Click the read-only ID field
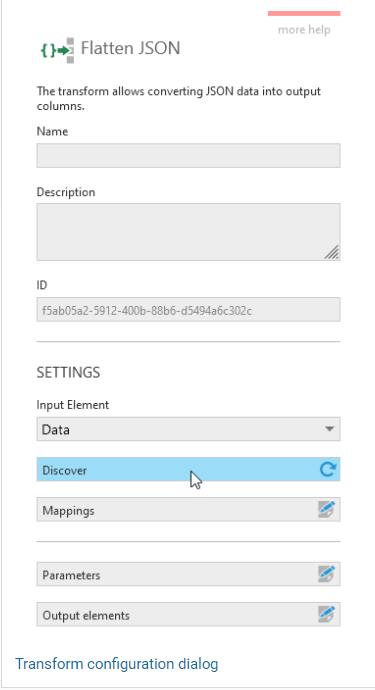Screen dimensions: 375x690 [x=188, y=309]
